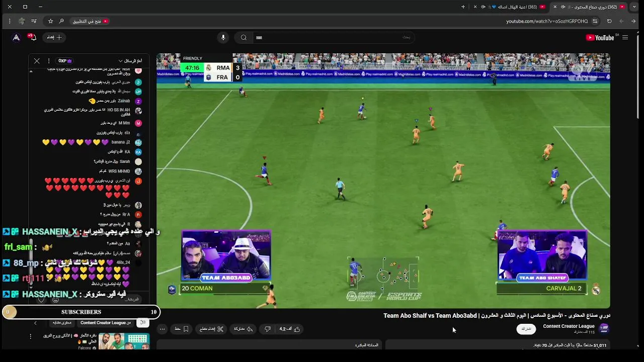This screenshot has width=644, height=362.
Task: Open the media control icon in browser toolbar
Action: pos(34,21)
